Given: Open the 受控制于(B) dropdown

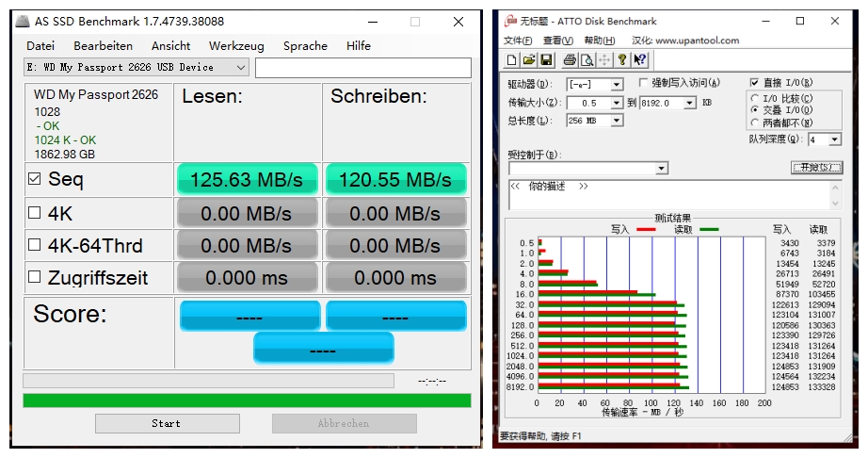Looking at the screenshot, I should point(662,169).
